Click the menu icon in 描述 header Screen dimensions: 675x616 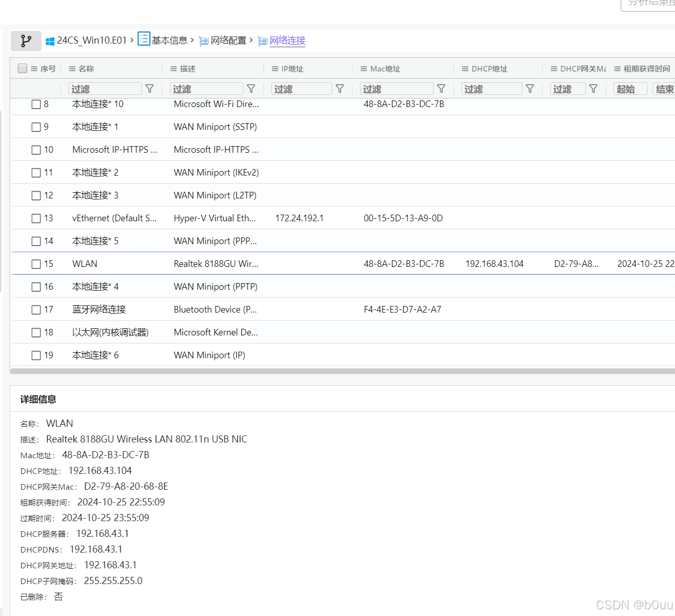pos(173,69)
